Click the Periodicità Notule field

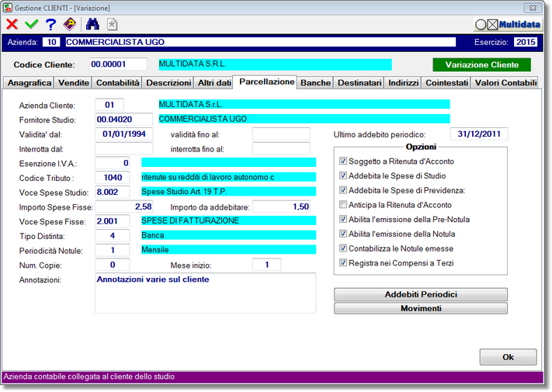(x=113, y=250)
